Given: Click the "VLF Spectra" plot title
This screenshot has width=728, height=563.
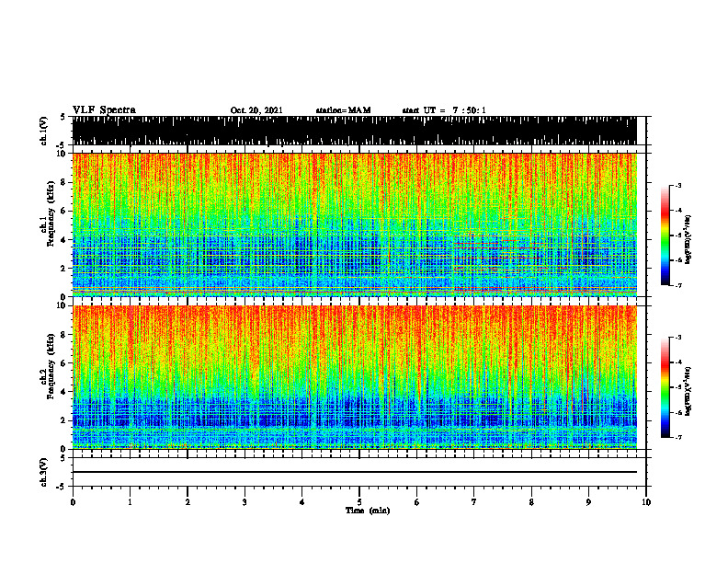Looking at the screenshot, I should tap(104, 110).
